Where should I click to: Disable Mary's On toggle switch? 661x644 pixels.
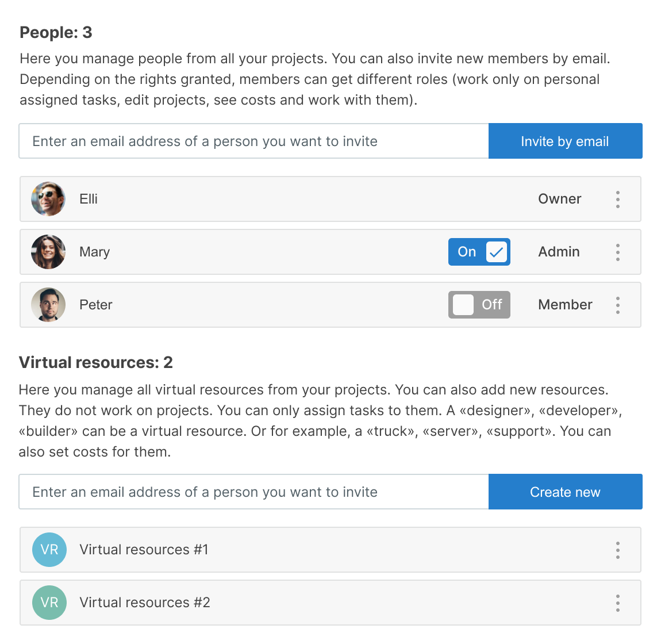tap(479, 252)
